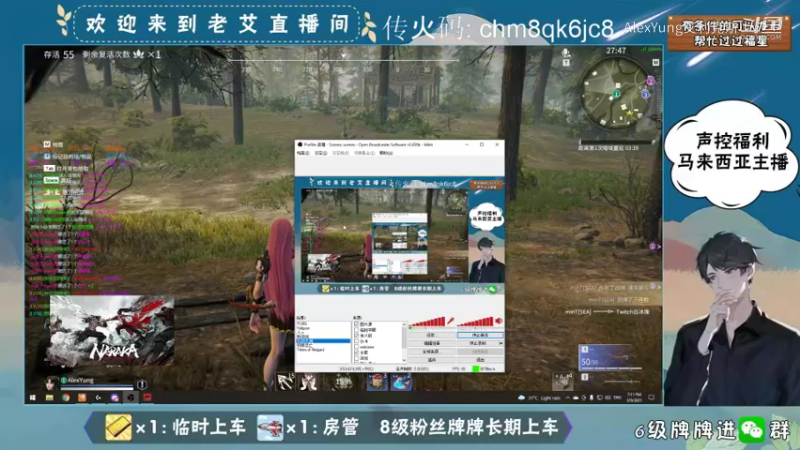Click the green teammate marker 1 on minimap

pos(616,94)
